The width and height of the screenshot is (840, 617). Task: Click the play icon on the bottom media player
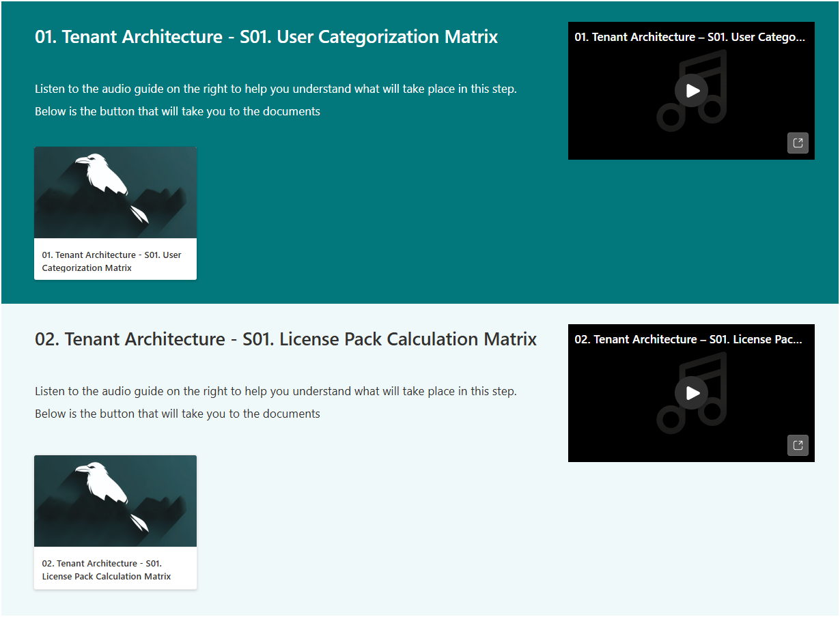[x=692, y=393]
